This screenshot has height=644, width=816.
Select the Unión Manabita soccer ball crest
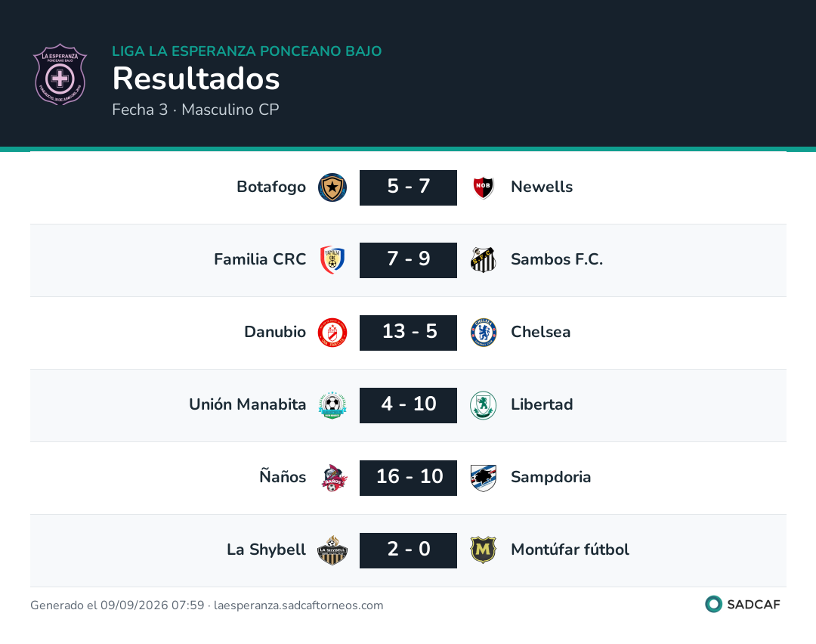click(332, 405)
